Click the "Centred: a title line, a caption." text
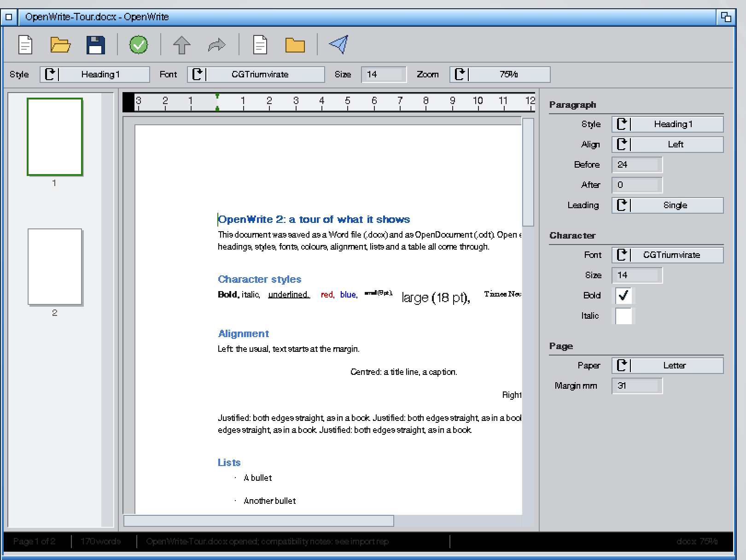Image resolution: width=746 pixels, height=560 pixels. pyautogui.click(x=404, y=372)
